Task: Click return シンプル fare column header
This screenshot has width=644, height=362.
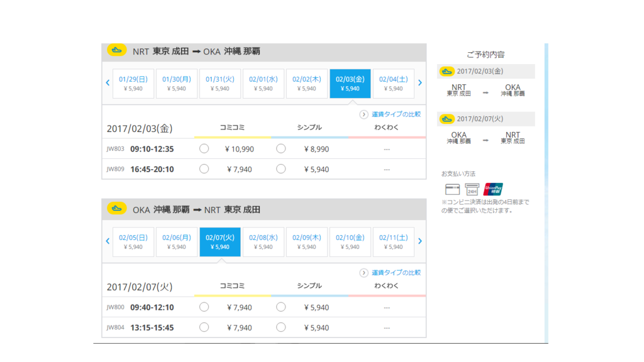Action: click(309, 286)
